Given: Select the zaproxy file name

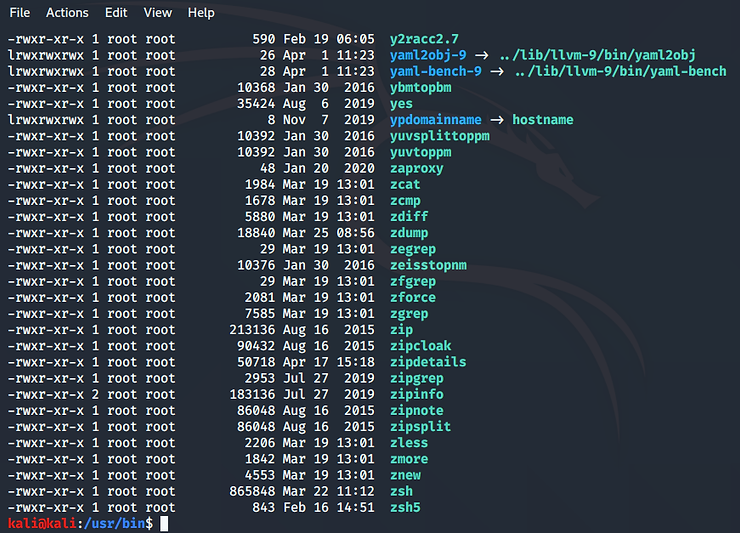Looking at the screenshot, I should point(417,169).
